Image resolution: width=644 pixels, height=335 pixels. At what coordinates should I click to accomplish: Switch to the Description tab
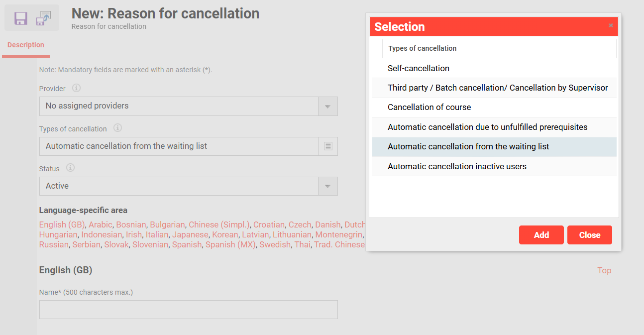(x=25, y=45)
